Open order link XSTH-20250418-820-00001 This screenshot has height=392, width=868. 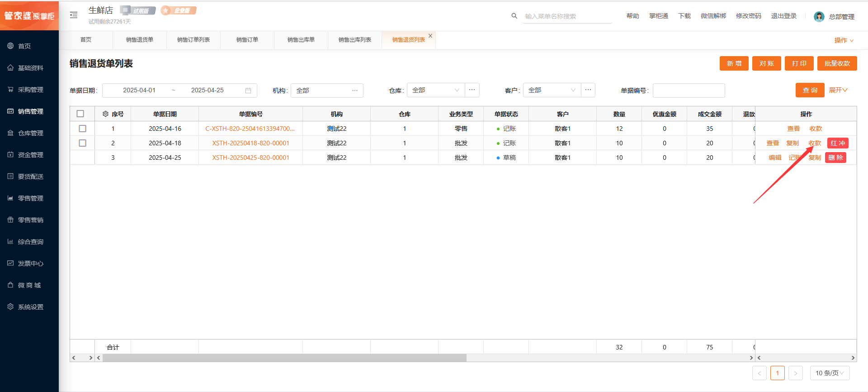pyautogui.click(x=250, y=143)
